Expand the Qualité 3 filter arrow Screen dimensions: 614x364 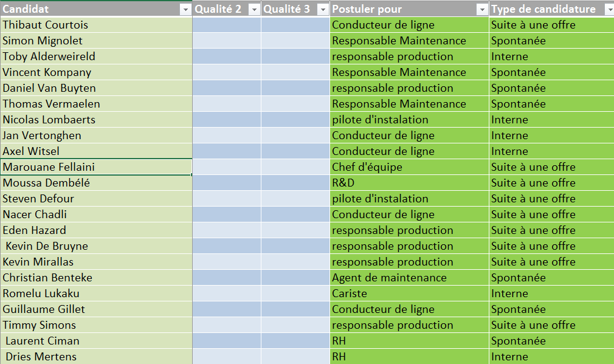click(x=322, y=10)
